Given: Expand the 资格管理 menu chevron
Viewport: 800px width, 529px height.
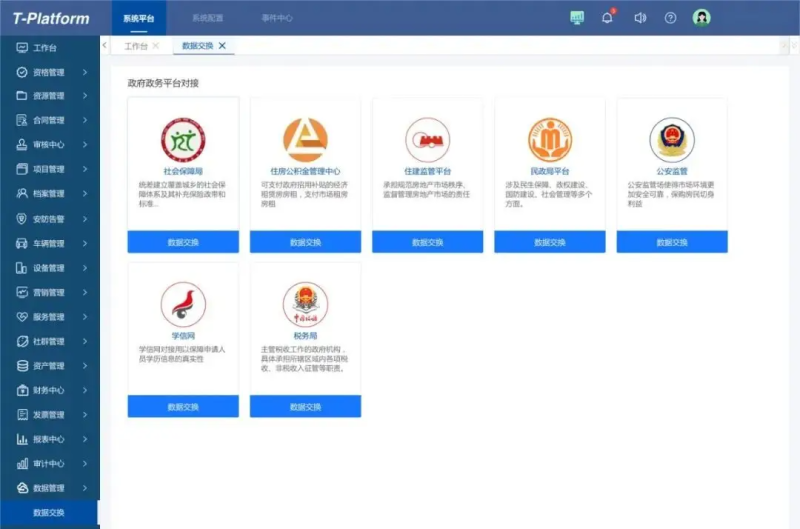Looking at the screenshot, I should click(x=85, y=72).
